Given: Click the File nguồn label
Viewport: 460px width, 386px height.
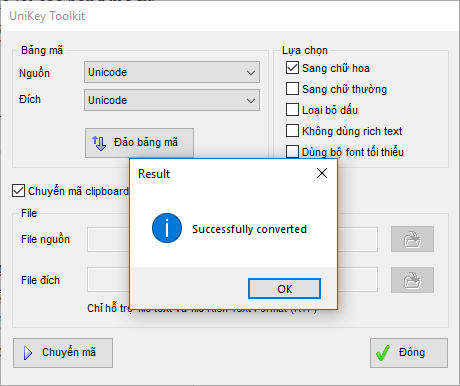Looking at the screenshot, I should click(45, 239).
